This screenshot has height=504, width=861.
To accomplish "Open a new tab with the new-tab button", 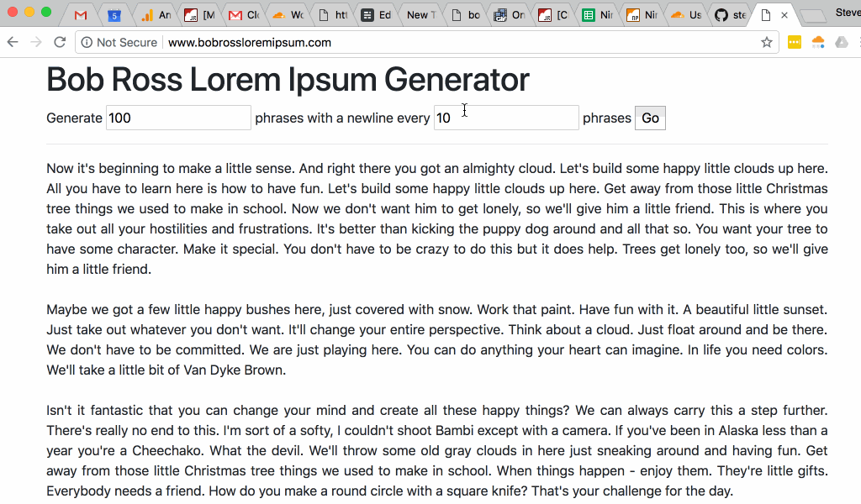I will click(813, 17).
